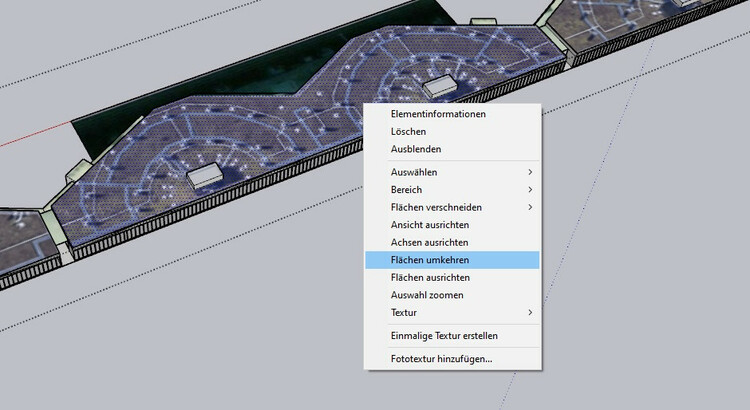Click the red axis line on the left
This screenshot has width=750, height=410.
click(30, 137)
